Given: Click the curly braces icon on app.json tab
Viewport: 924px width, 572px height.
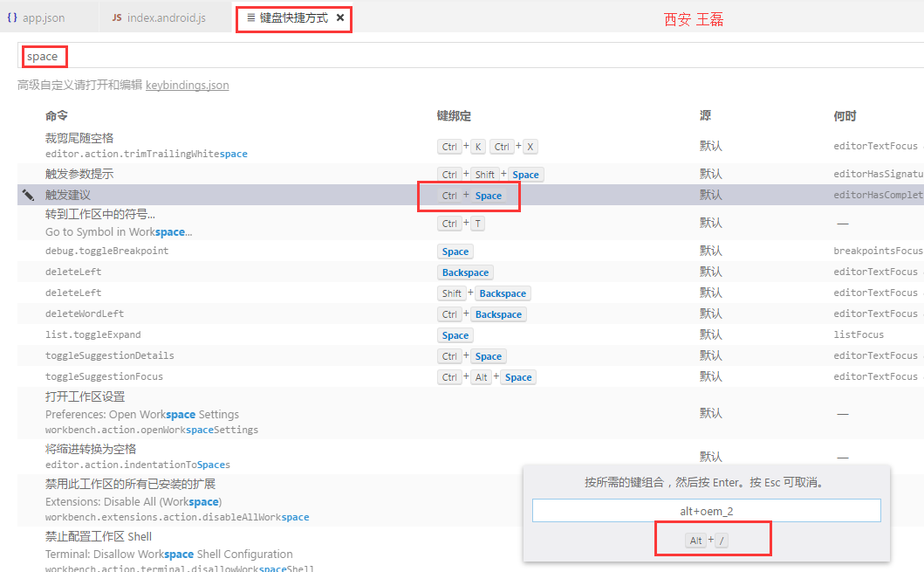Looking at the screenshot, I should tap(12, 17).
